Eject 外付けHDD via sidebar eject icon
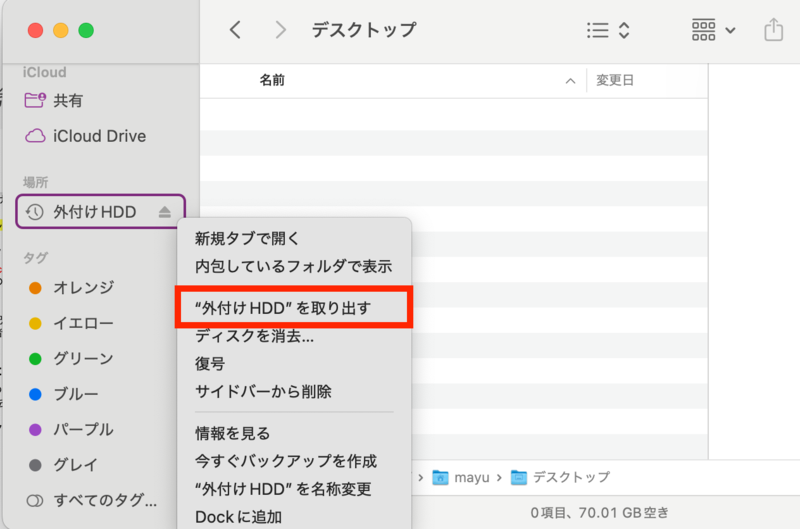Viewport: 800px width, 529px height. tap(164, 212)
